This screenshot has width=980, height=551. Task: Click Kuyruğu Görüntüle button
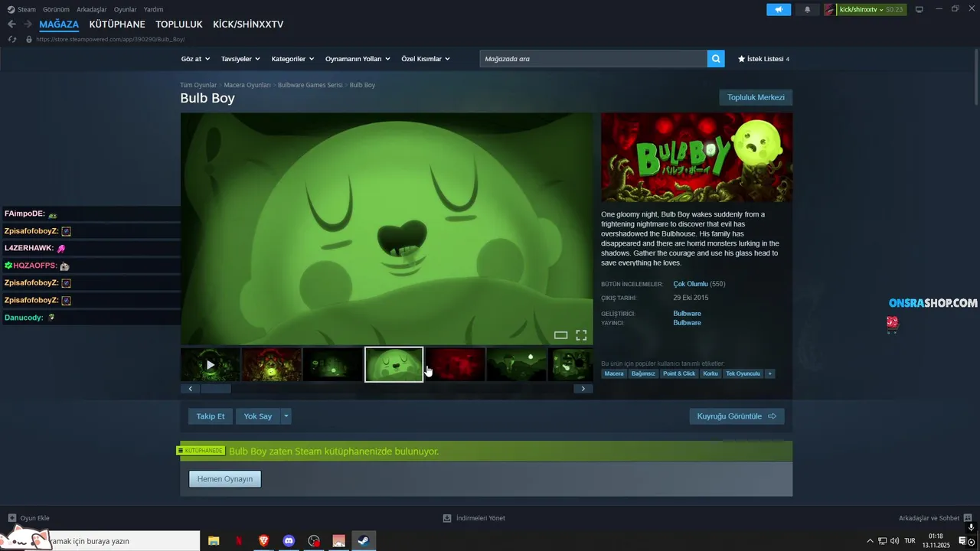(737, 416)
